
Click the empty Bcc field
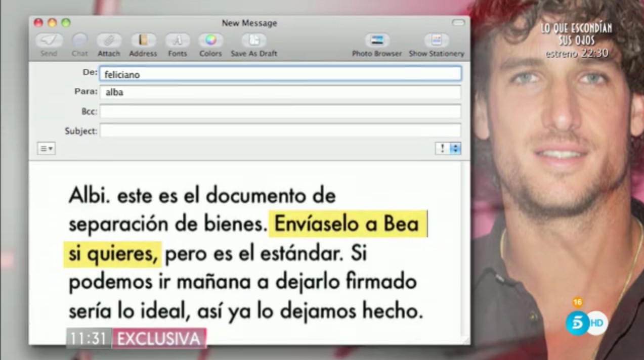coord(280,111)
